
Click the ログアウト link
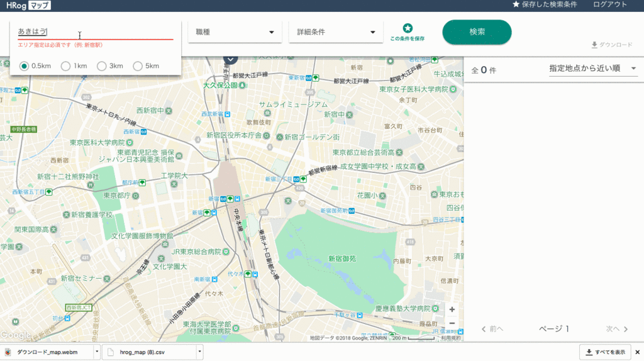[x=610, y=4]
